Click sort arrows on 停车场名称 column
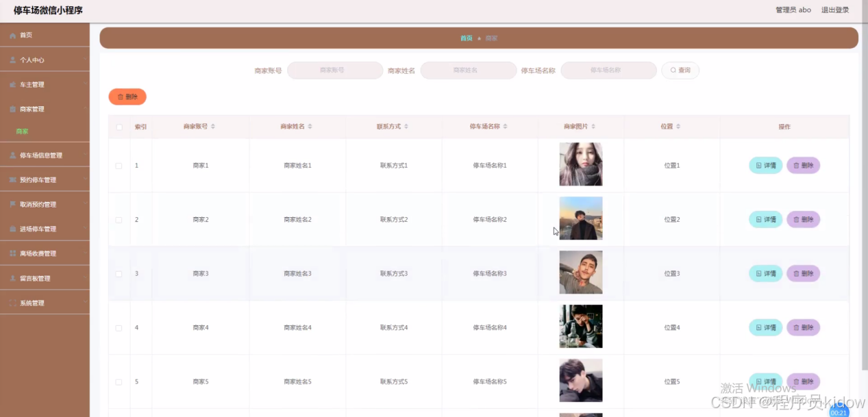Screen dimensions: 868x417 point(505,127)
